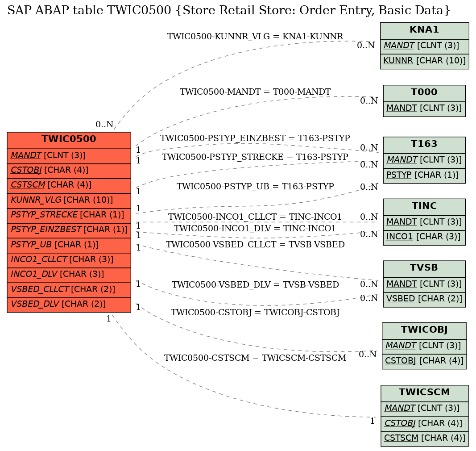The image size is (476, 451).
Task: Click MANDT field in TWICOBJ table
Action: (x=424, y=346)
